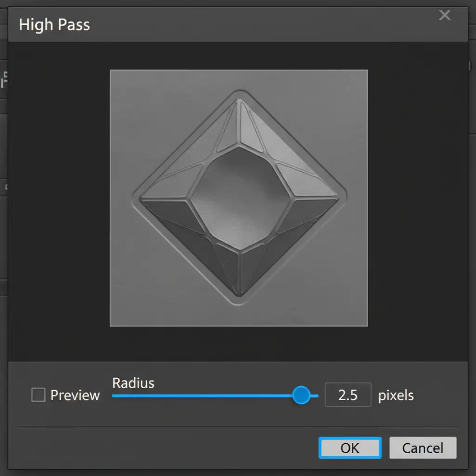
Task: Click the Radius value field showing 2.5
Action: [348, 395]
